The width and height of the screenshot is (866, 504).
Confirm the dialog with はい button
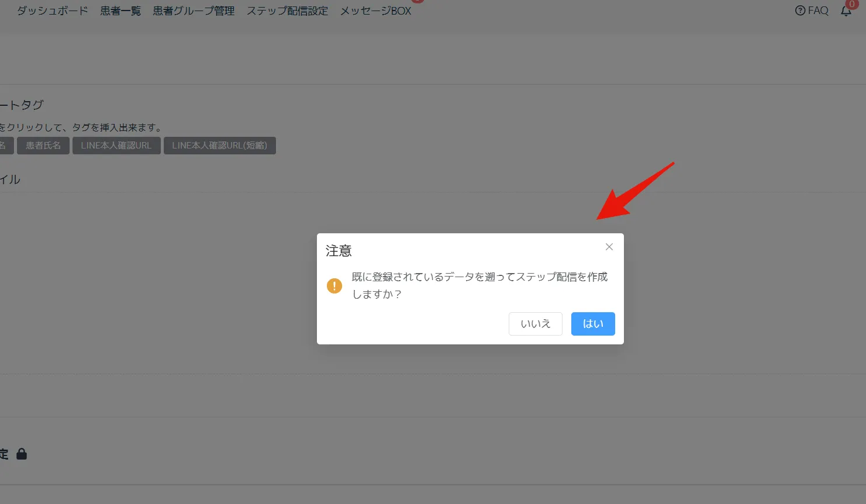pos(593,324)
